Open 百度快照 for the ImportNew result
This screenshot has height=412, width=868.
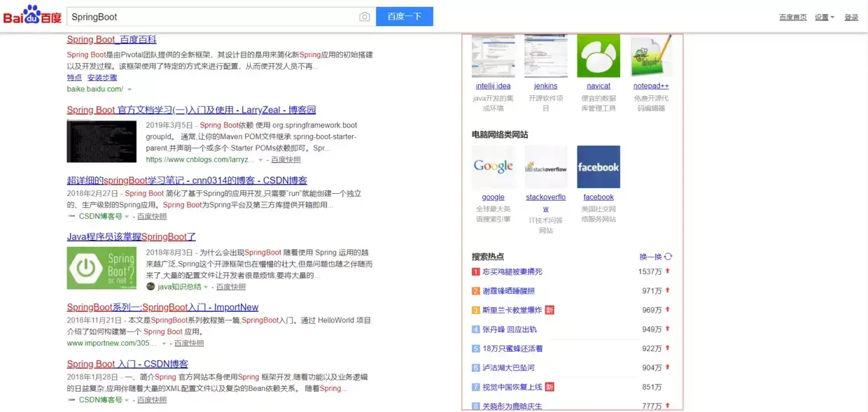click(189, 343)
